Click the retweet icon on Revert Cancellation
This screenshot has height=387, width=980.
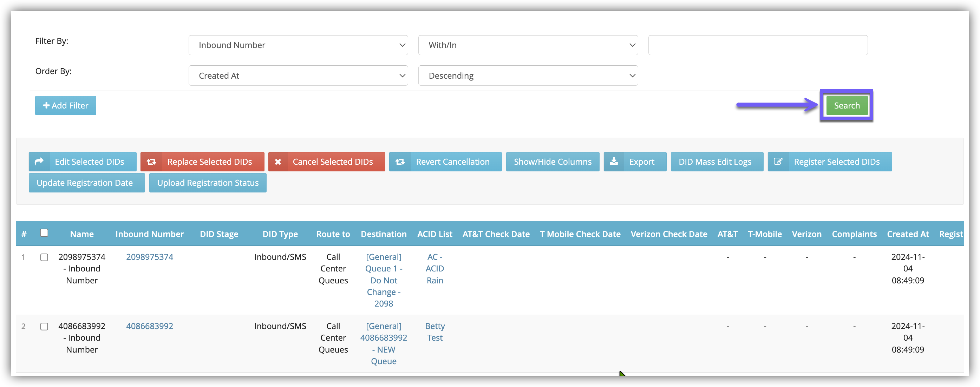click(x=400, y=162)
